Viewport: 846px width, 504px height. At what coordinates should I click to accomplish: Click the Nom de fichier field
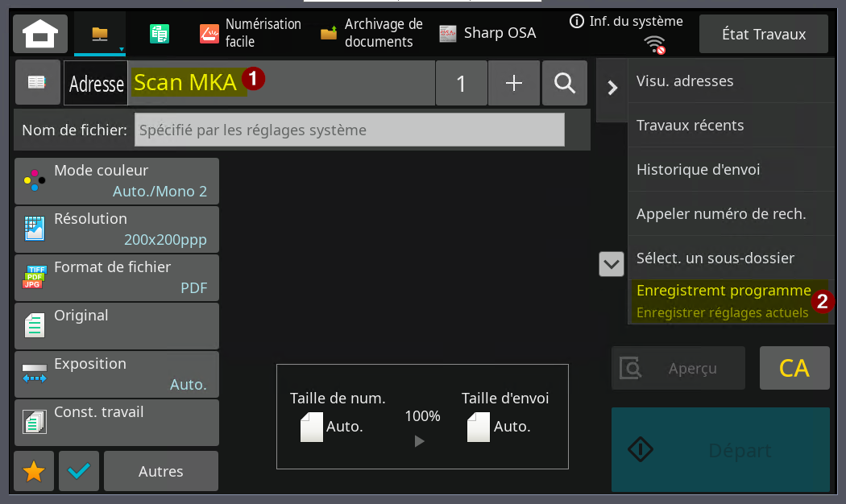[349, 130]
